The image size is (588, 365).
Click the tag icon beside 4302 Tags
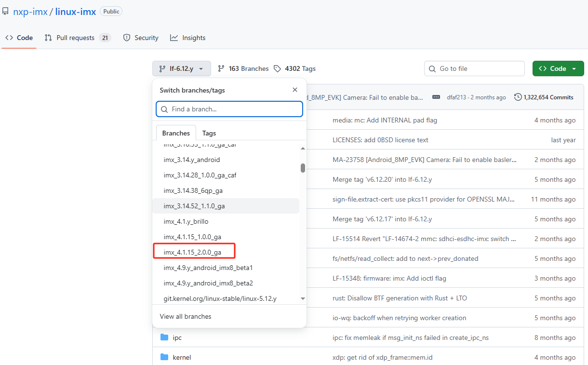pos(277,68)
